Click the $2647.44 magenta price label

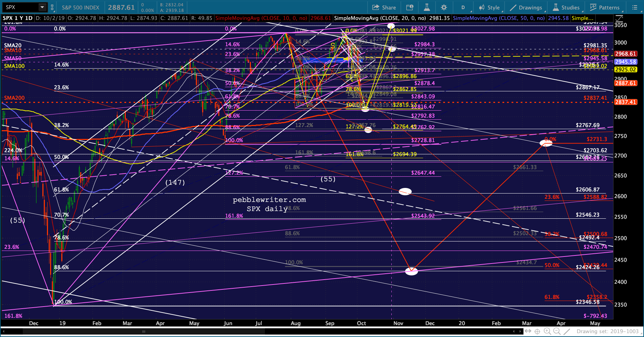[x=423, y=173]
